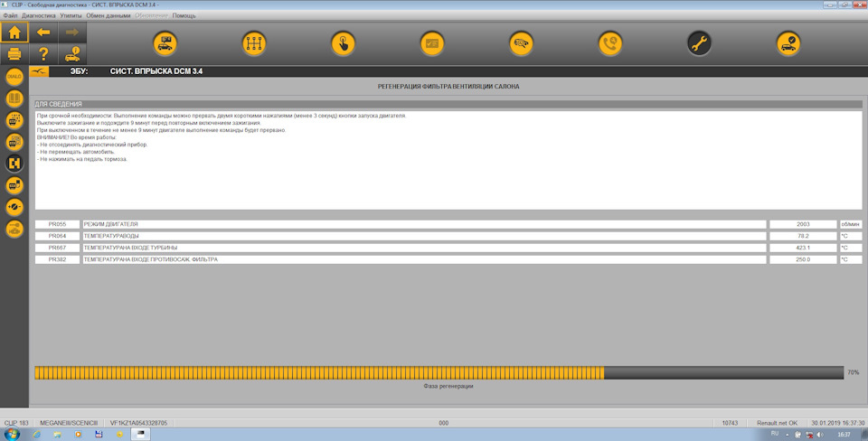Open the media player taskbar icon

tap(78, 435)
